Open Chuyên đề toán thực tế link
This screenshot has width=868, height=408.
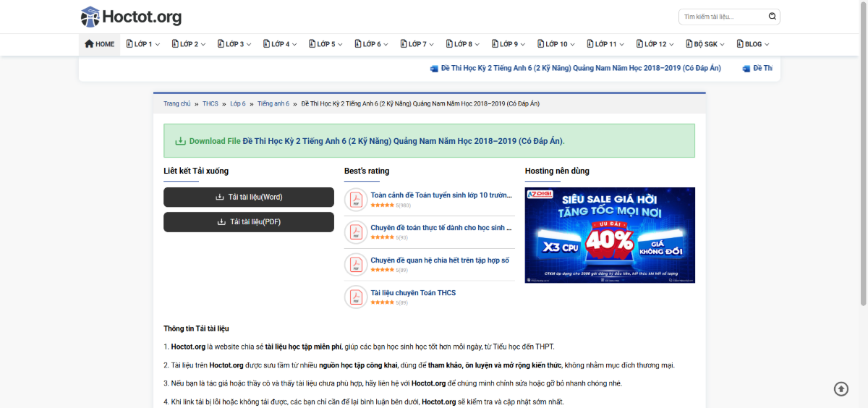click(441, 228)
